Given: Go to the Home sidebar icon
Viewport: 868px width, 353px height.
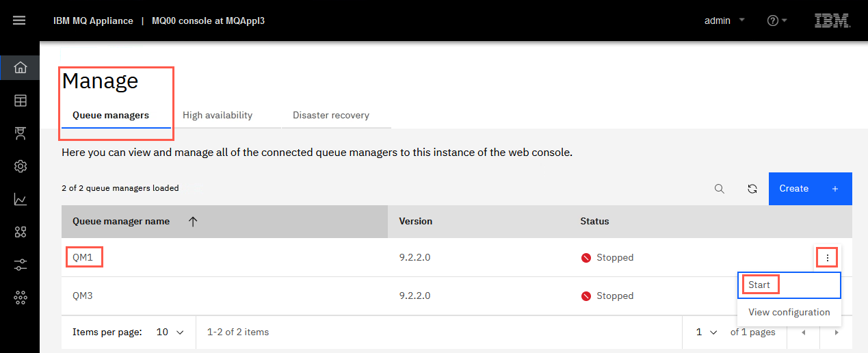Looking at the screenshot, I should (20, 67).
